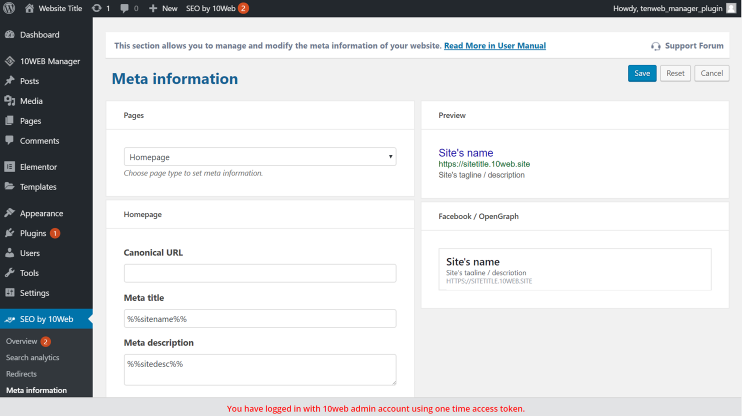Open the comments bubble icon in admin bar
The image size is (742, 416).
click(x=124, y=9)
